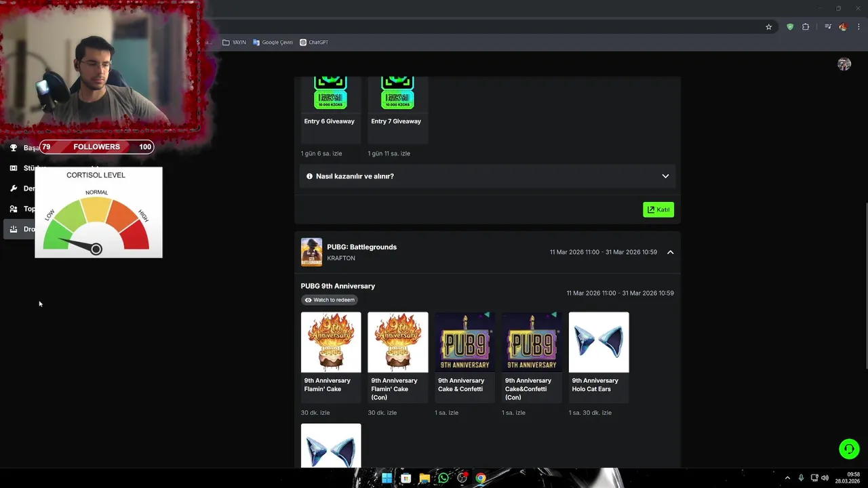
Task: Click the 1 sa. 30 dk. izle text
Action: click(590, 413)
